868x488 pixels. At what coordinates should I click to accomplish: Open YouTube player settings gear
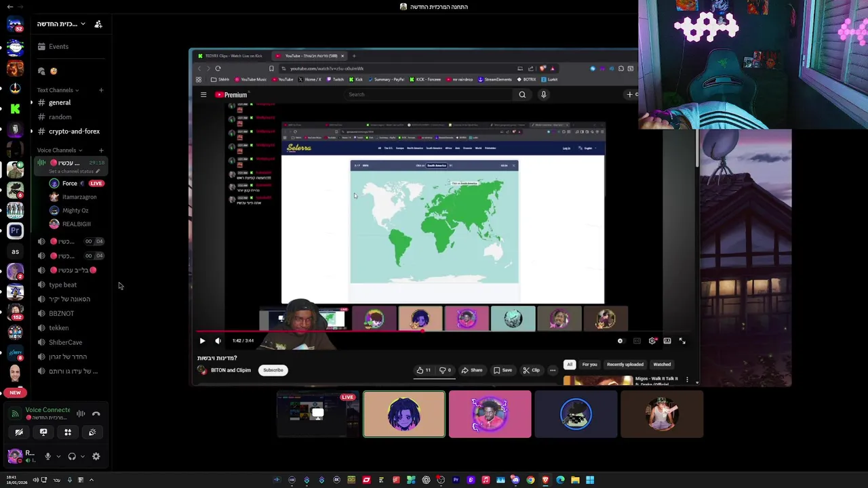click(x=652, y=341)
